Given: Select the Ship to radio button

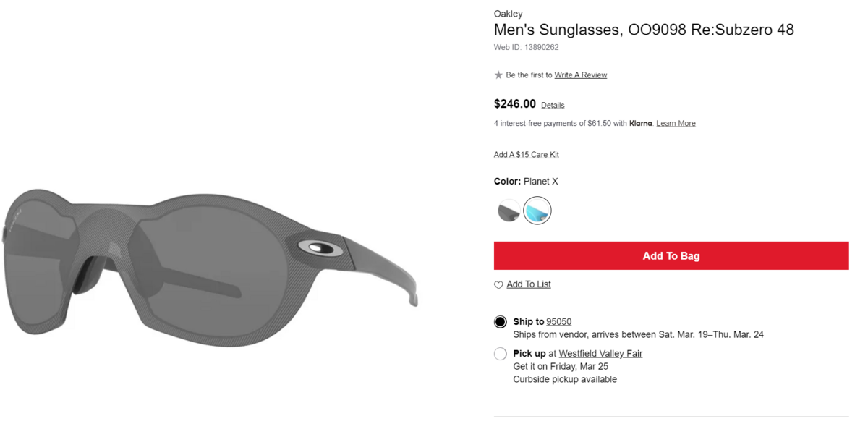Looking at the screenshot, I should click(x=501, y=322).
